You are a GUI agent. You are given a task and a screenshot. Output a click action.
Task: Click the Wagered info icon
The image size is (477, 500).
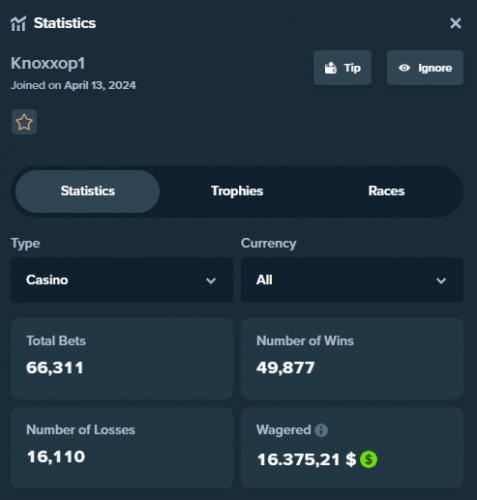coord(321,430)
